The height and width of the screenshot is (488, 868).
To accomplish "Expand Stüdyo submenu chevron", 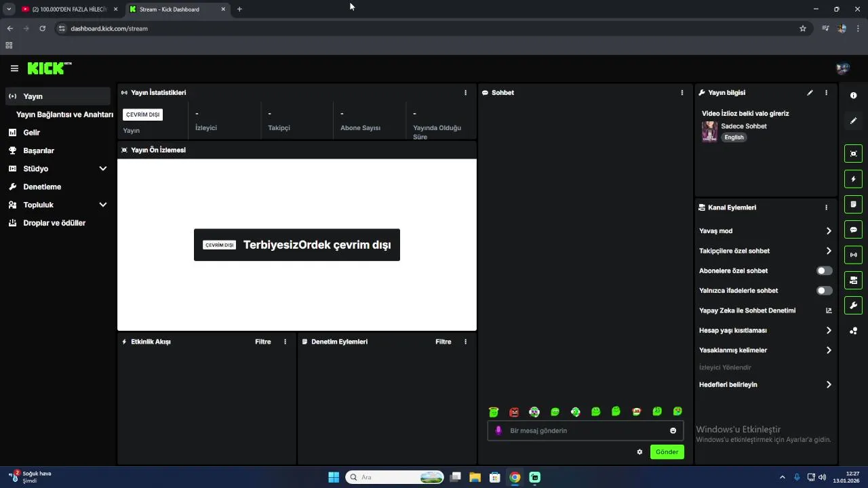I will [x=103, y=169].
